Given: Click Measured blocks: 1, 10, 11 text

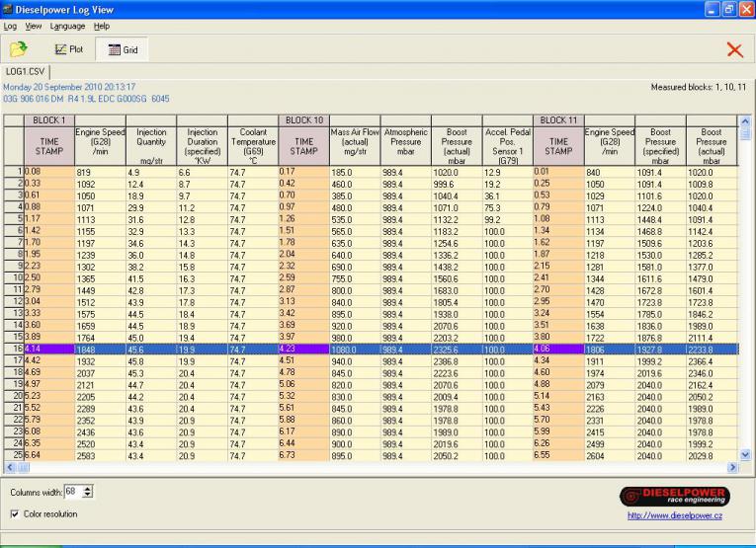Looking at the screenshot, I should [698, 87].
